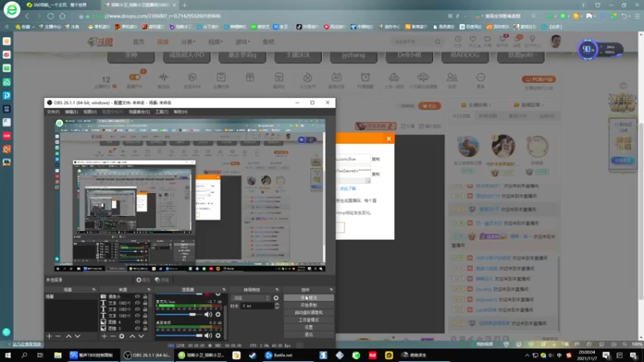
Task: Open the gift box icon in Douyu streamer toolbar
Action: click(x=250, y=77)
